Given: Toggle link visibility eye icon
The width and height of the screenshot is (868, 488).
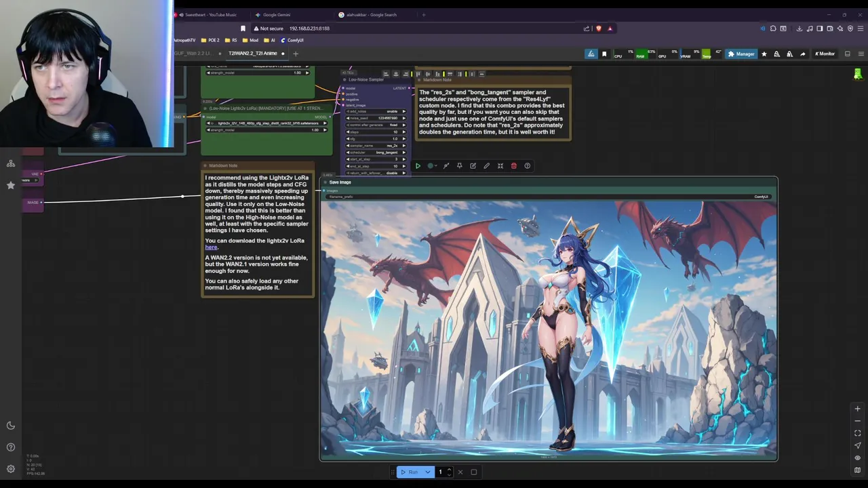Looking at the screenshot, I should pos(857,457).
